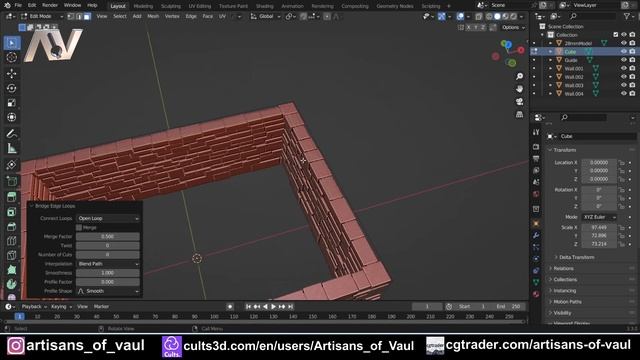Screen dimensions: 640x360
Task: Expand the Delta Transform panel
Action: coord(576,257)
